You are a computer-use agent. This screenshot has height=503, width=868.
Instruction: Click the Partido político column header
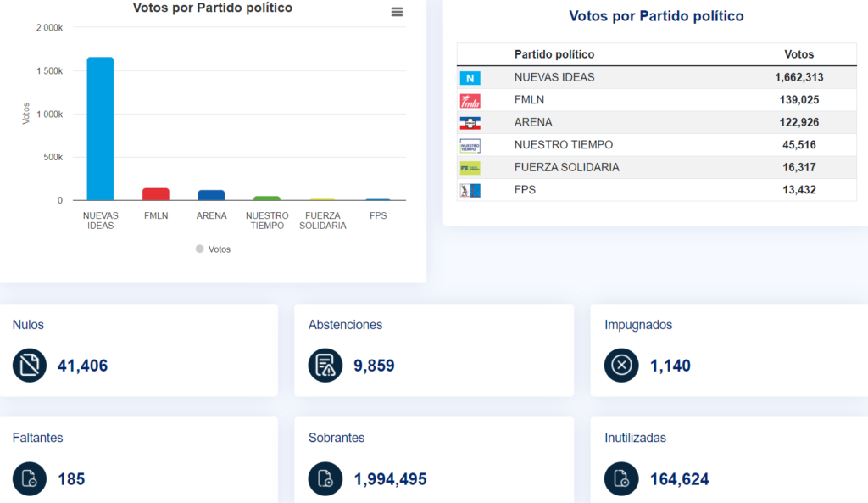click(x=554, y=54)
